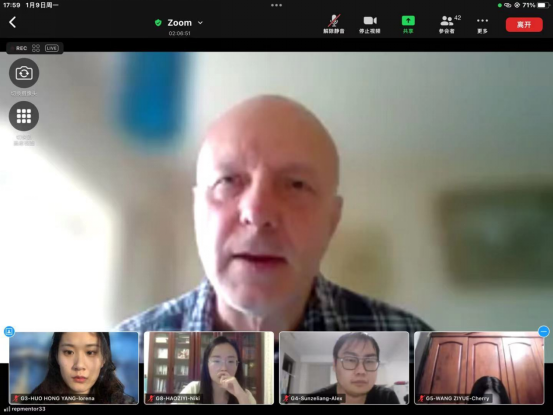
Task: Go back using the left arrow
Action: click(12, 23)
